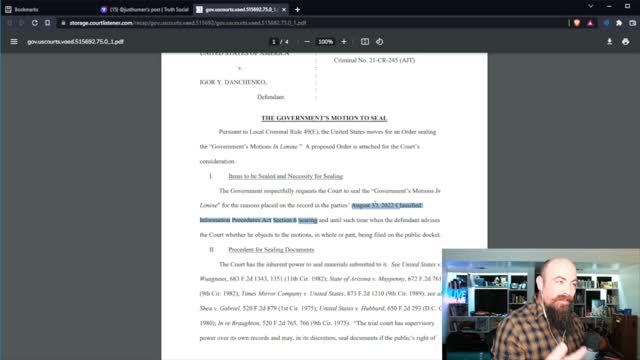Click the webcam video overlay of the presenter
Screen dimensions: 640x360
pos(541,304)
